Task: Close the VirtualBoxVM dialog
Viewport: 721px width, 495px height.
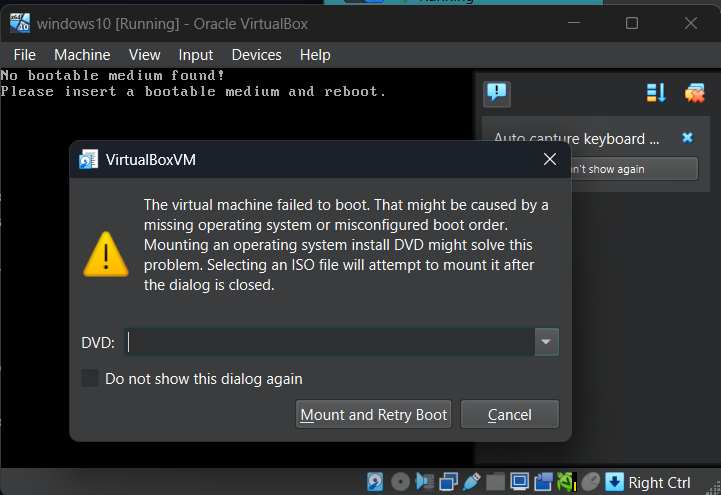Action: point(550,159)
